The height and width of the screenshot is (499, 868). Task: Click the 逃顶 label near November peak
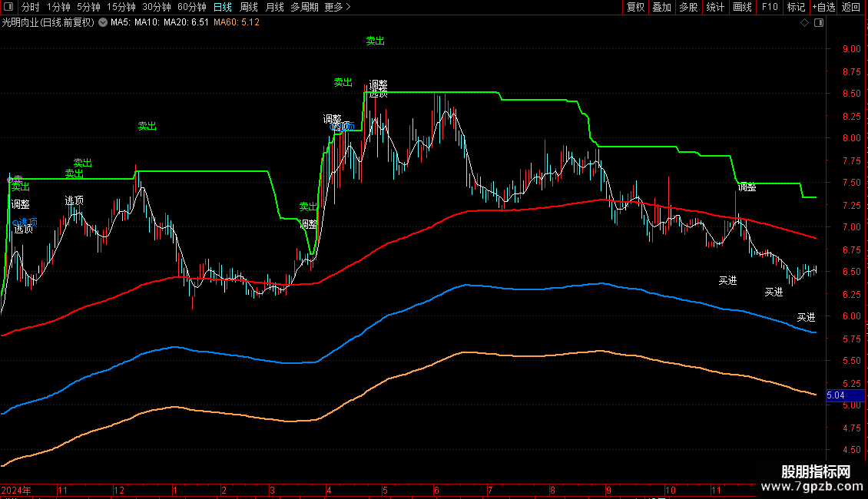tap(75, 201)
